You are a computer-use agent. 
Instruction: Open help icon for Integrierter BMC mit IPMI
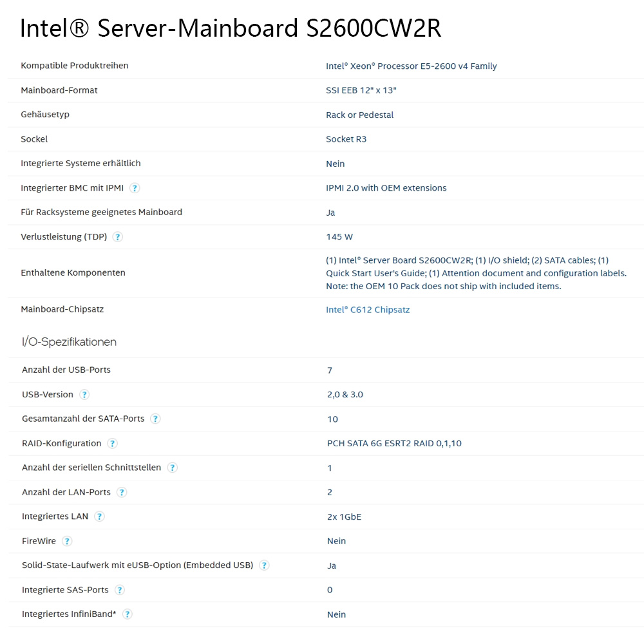tap(135, 188)
